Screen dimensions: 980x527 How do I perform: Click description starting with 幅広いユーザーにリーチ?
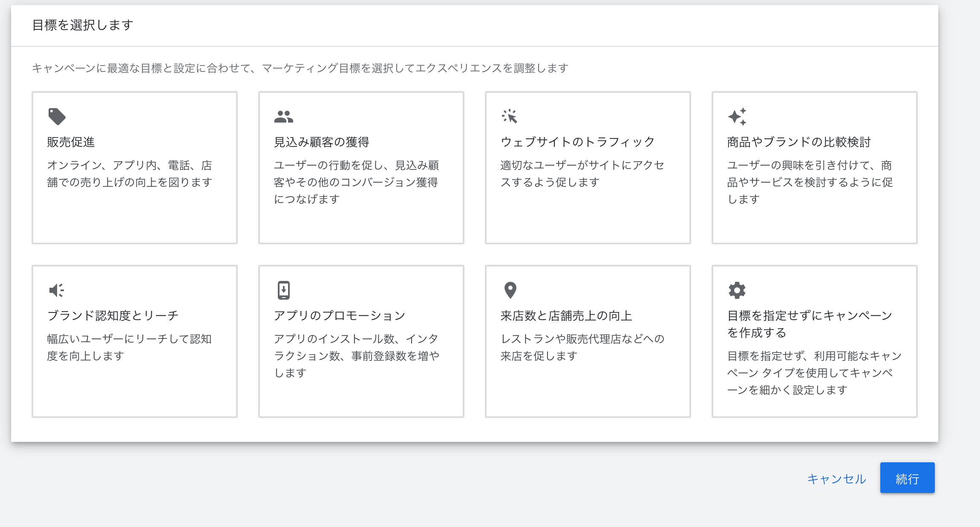tap(130, 347)
